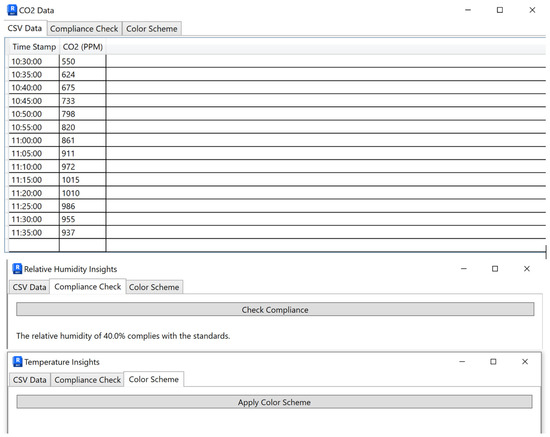Open CSV Data tab in Temperature Insights

click(29, 380)
